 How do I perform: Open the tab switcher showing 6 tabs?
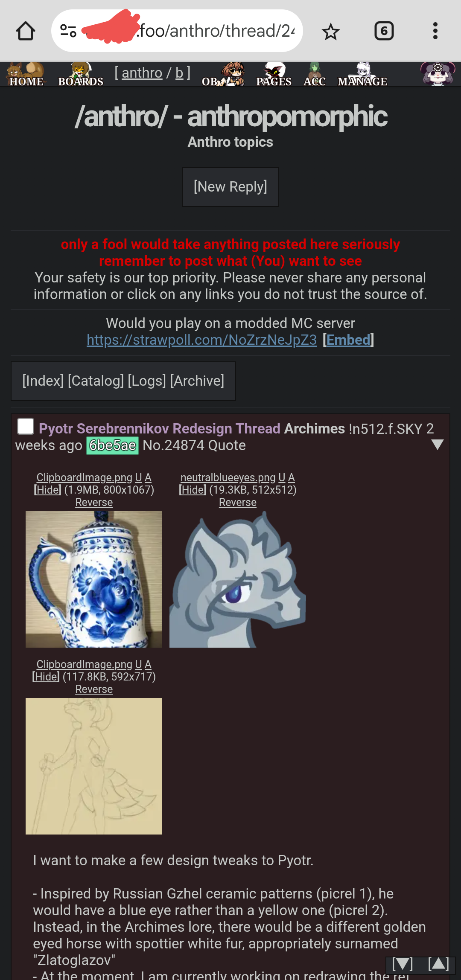[384, 31]
